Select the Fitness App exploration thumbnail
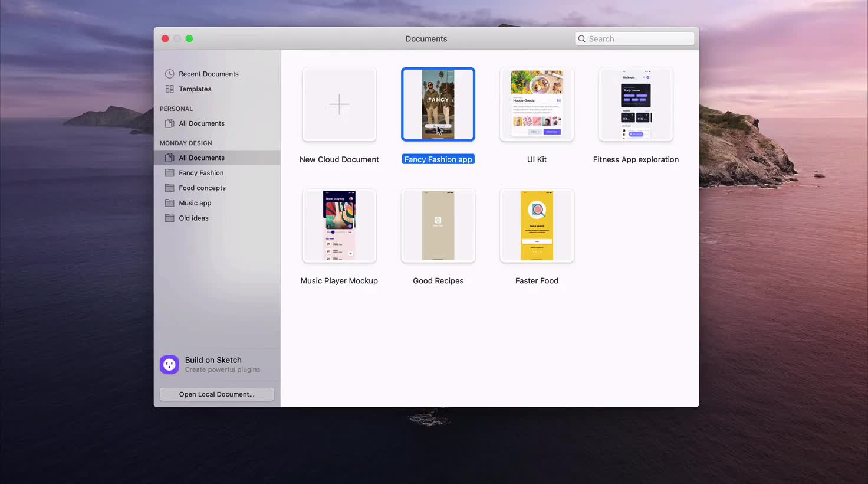Screen dimensions: 868x484 636,104
